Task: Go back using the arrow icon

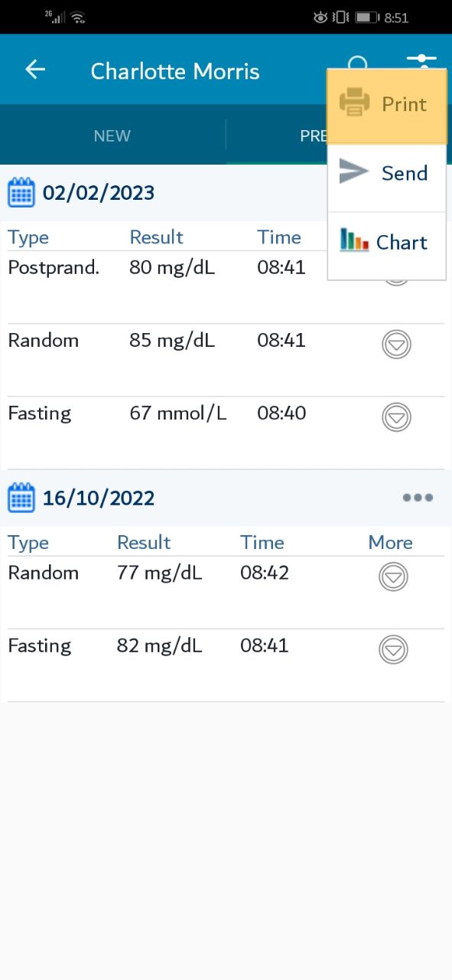Action: click(x=35, y=70)
